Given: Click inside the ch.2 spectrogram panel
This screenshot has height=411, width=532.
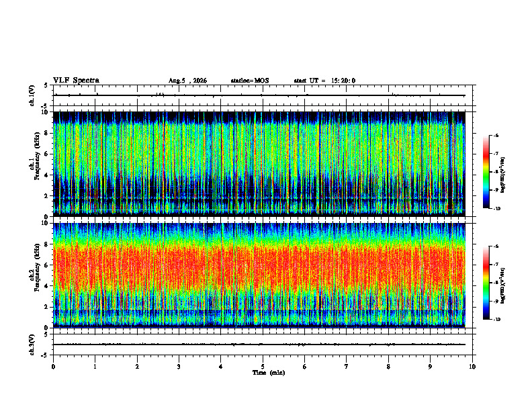Looking at the screenshot, I should [x=259, y=275].
